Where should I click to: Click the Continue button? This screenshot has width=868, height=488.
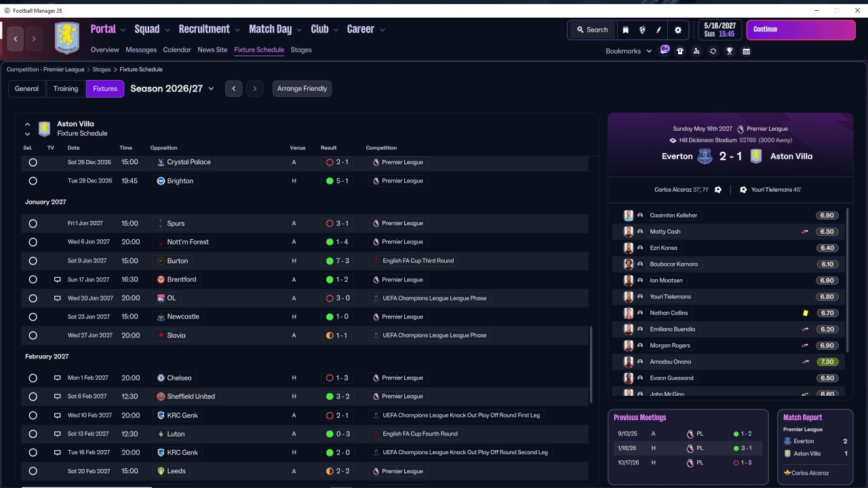coord(801,30)
